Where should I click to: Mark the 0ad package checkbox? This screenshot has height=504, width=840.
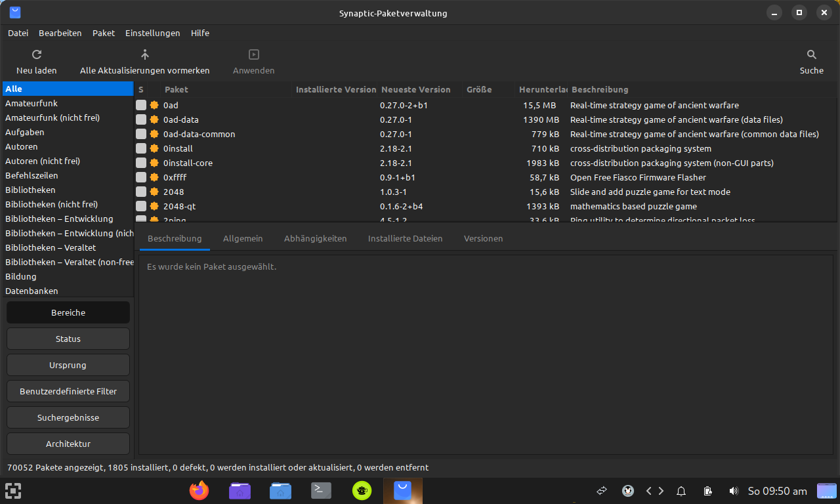pos(141,105)
